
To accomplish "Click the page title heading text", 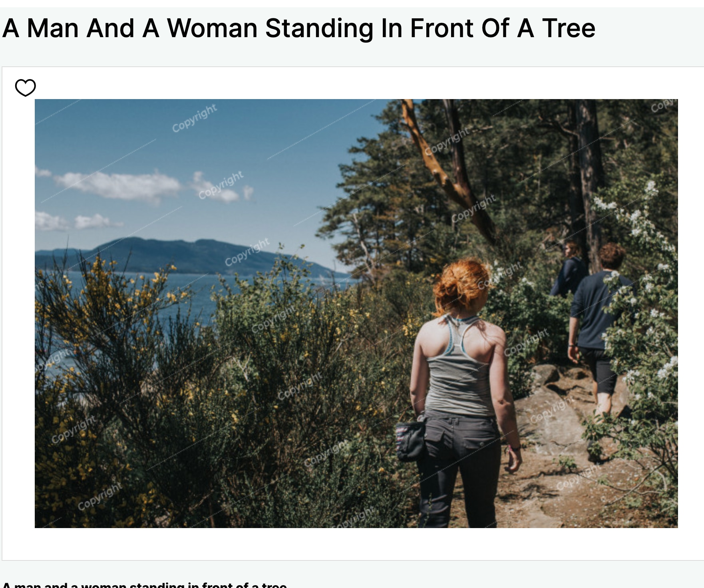I will [299, 28].
